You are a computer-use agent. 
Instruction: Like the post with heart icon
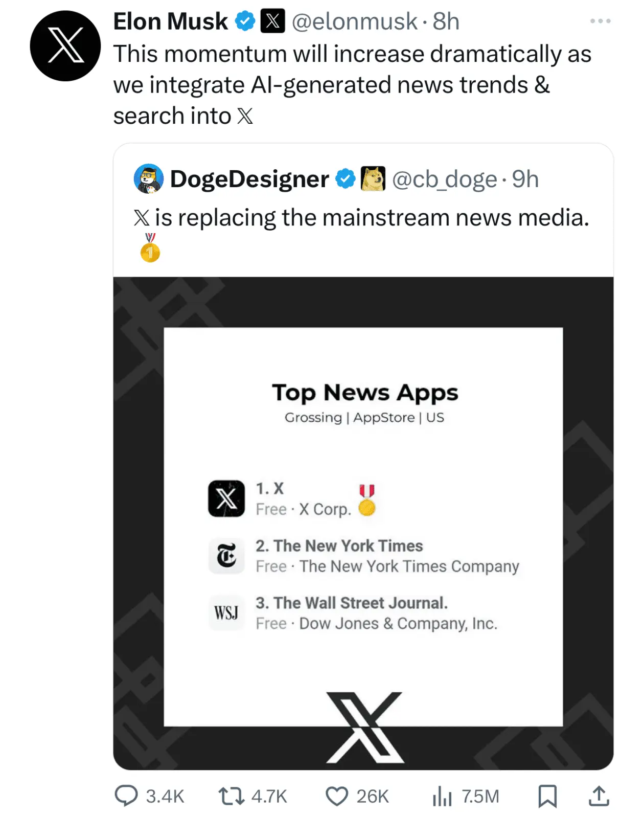tap(337, 796)
